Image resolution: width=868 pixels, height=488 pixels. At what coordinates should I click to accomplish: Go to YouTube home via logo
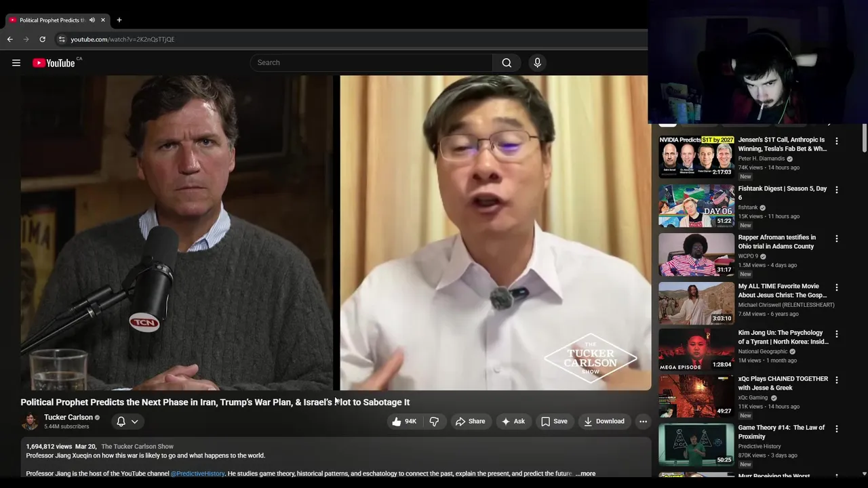coord(54,63)
